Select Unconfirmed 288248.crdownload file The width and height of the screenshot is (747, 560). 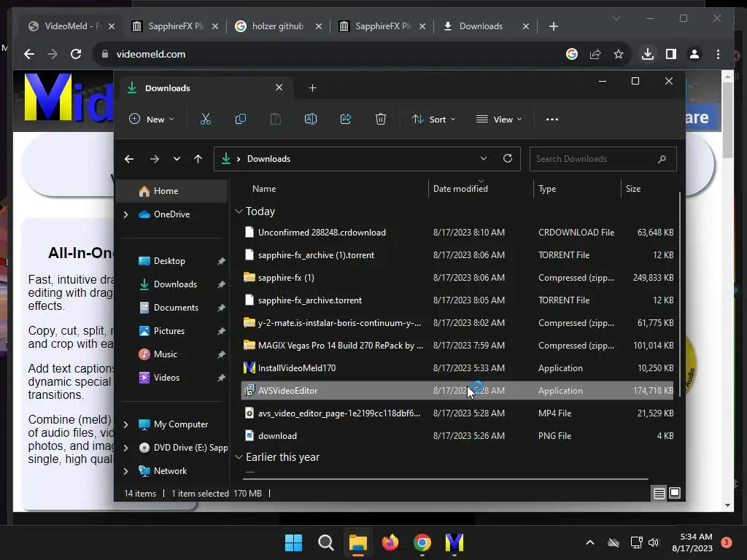(457, 233)
